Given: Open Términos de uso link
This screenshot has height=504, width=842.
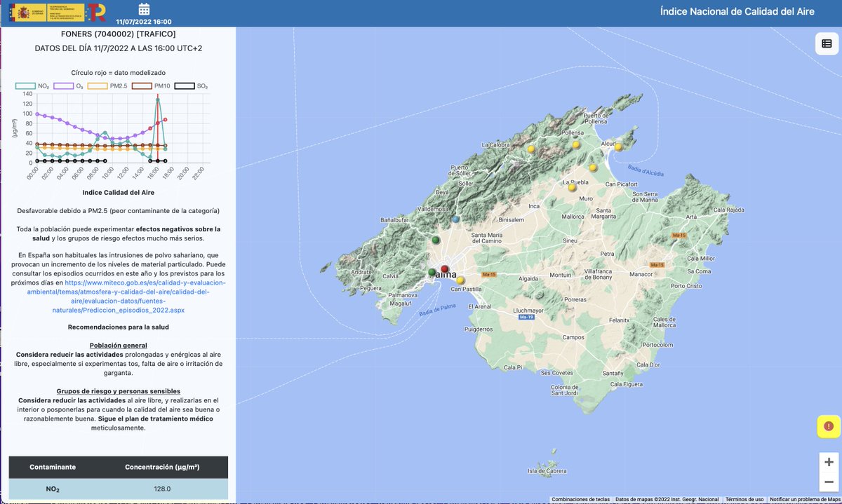Looking at the screenshot, I should click(744, 500).
